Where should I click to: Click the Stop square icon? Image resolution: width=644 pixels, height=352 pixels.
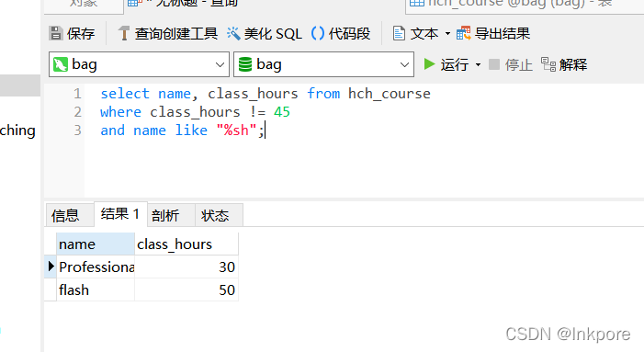click(494, 64)
